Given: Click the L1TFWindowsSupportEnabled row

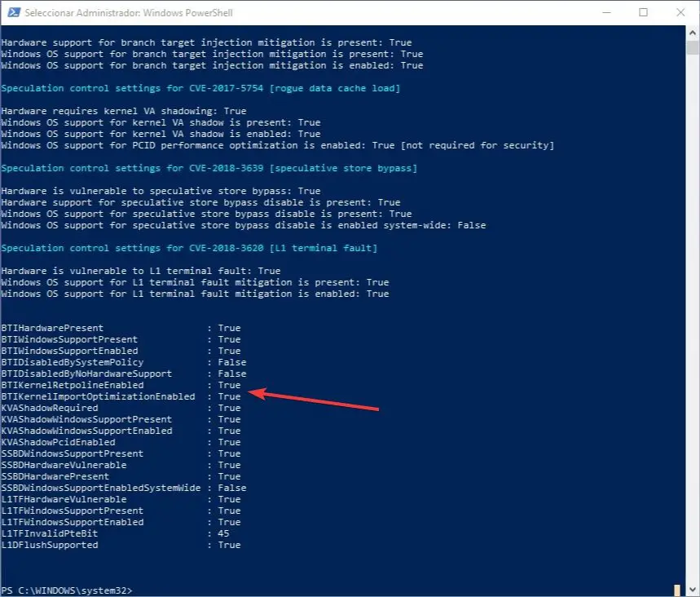Looking at the screenshot, I should (x=121, y=522).
